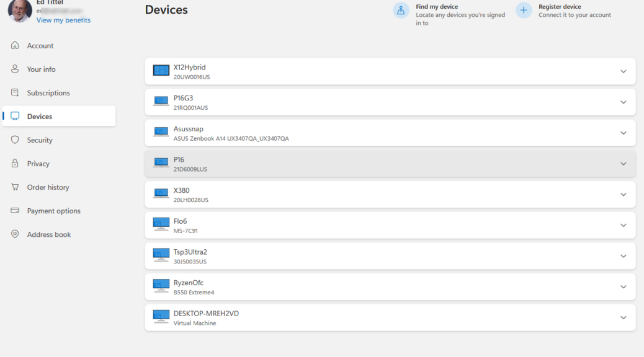Image resolution: width=644 pixels, height=357 pixels.
Task: Click the Asussnap device name
Action: pos(188,129)
